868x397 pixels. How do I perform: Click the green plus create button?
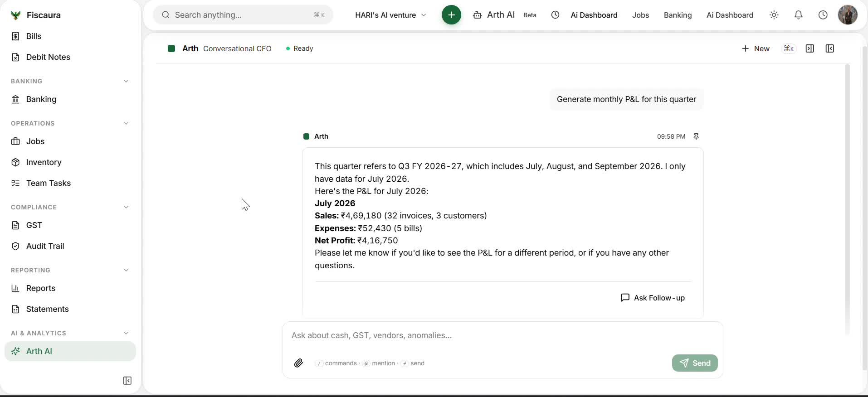(451, 15)
